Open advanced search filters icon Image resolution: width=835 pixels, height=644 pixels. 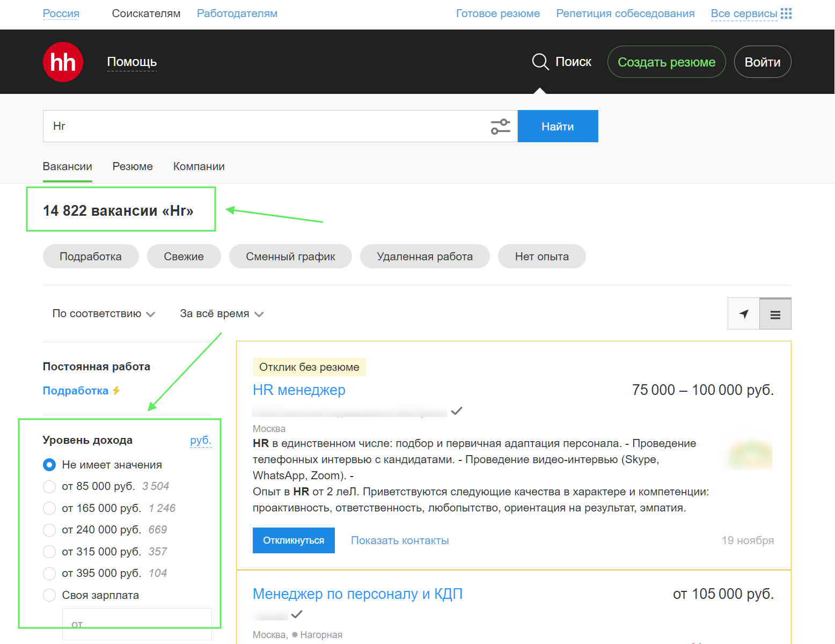500,127
